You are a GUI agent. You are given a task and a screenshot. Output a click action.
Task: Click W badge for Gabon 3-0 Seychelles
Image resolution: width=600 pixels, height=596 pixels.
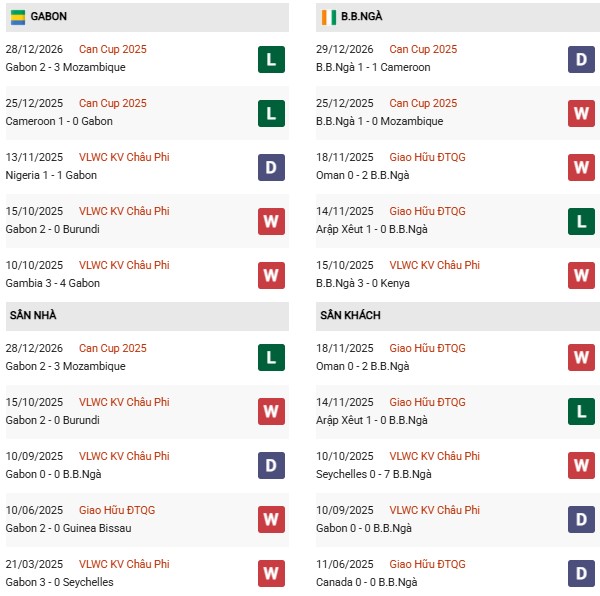click(x=271, y=574)
